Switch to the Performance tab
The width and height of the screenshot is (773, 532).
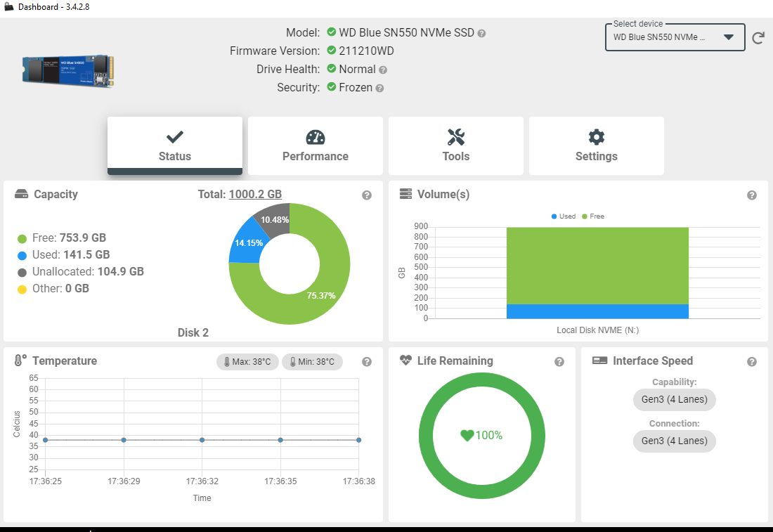click(316, 145)
